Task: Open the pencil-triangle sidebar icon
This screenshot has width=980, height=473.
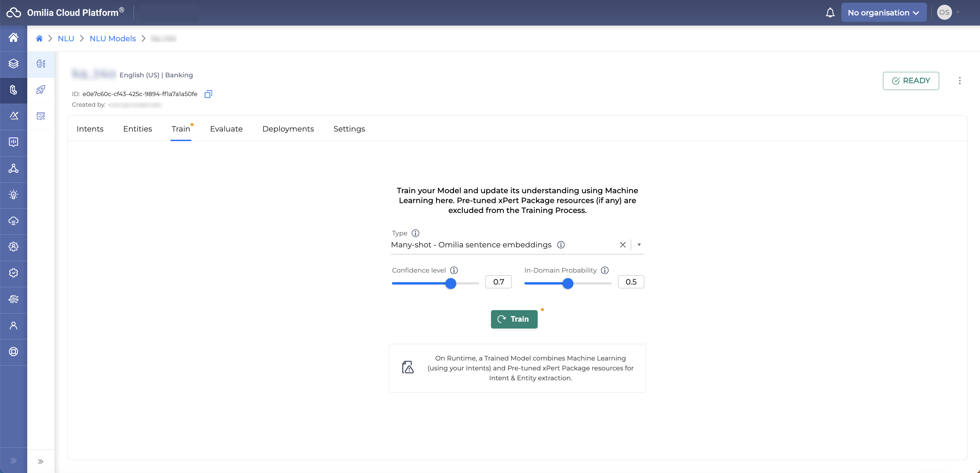Action: [14, 116]
